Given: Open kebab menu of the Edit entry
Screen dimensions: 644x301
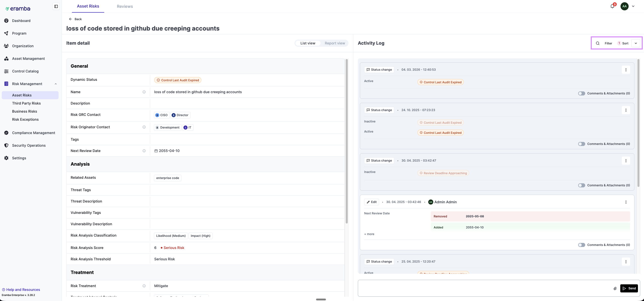Looking at the screenshot, I should click(x=626, y=202).
